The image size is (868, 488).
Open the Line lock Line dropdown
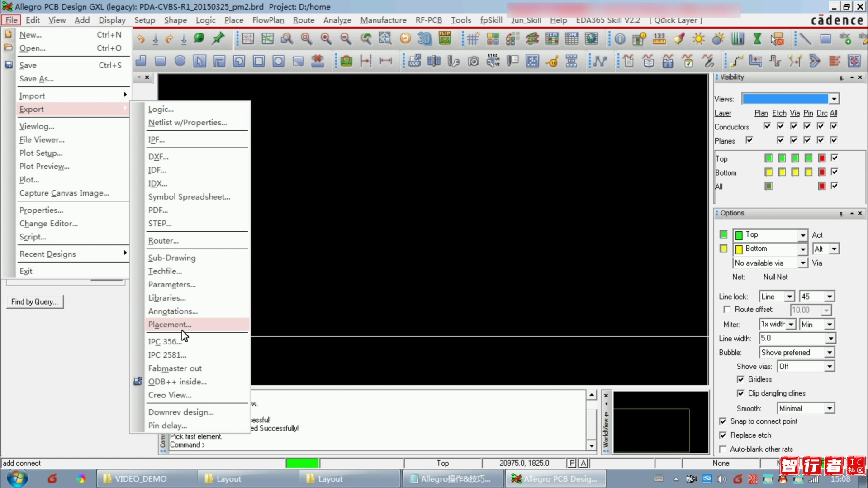(789, 297)
